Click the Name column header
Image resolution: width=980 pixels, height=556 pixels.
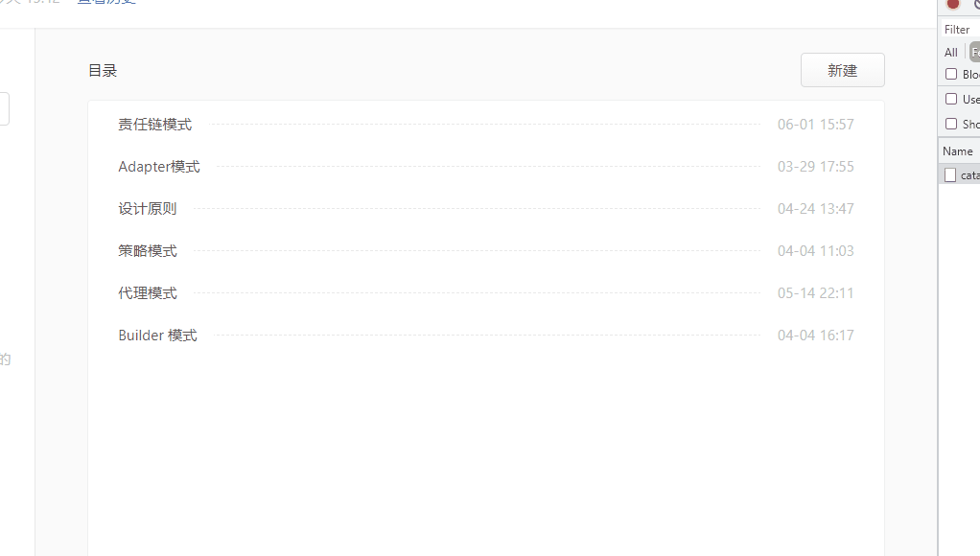pos(958,151)
